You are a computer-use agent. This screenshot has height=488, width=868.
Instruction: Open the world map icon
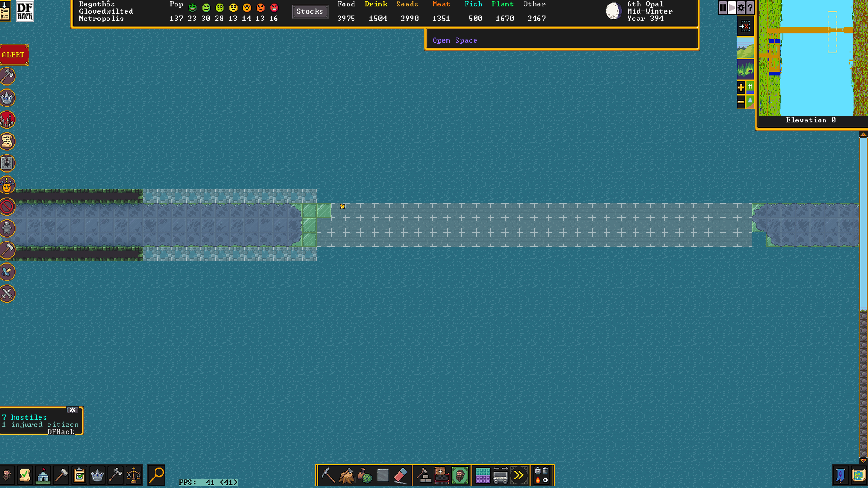click(x=859, y=475)
